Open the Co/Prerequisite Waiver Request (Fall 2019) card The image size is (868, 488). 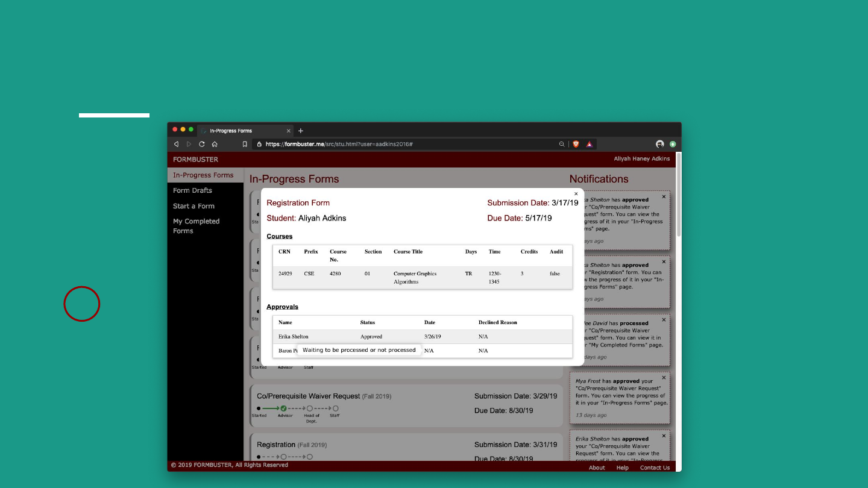pos(406,406)
